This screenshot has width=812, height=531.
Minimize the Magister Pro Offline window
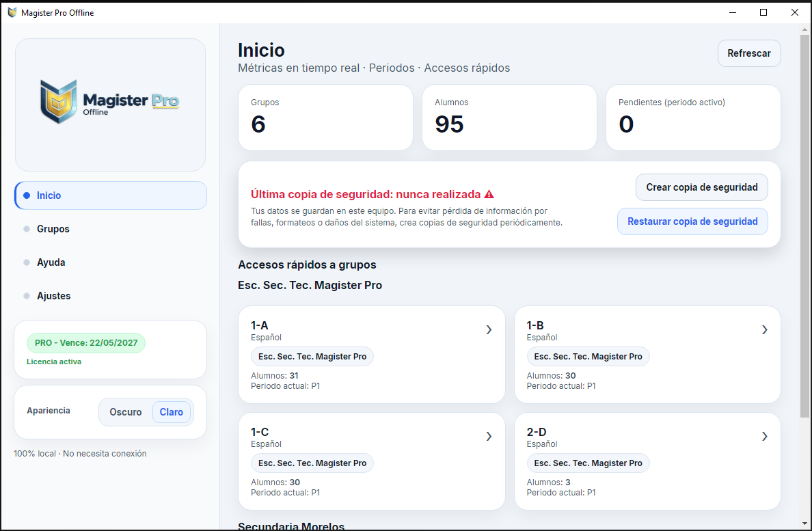(732, 12)
